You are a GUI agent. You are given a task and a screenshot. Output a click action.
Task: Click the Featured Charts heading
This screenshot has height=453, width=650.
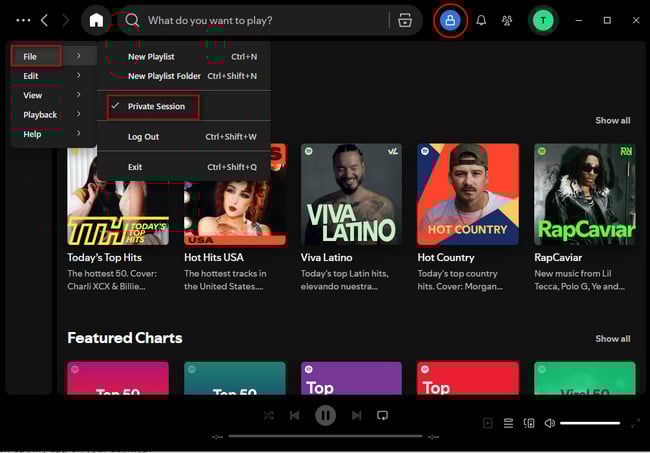click(125, 338)
